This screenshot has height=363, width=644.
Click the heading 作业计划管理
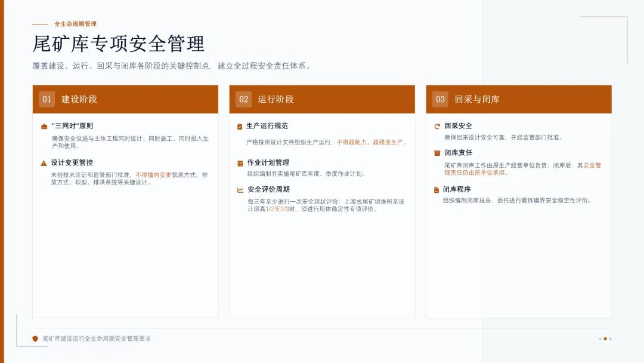tap(268, 163)
